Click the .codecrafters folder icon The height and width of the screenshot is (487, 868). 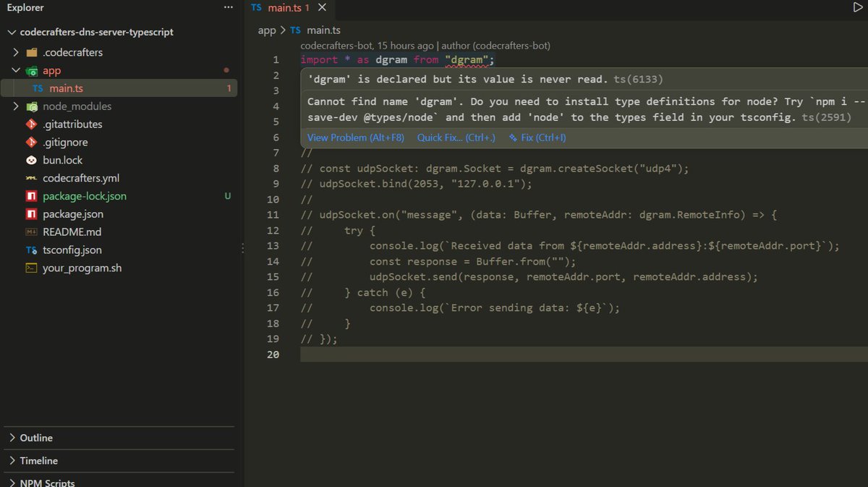31,52
